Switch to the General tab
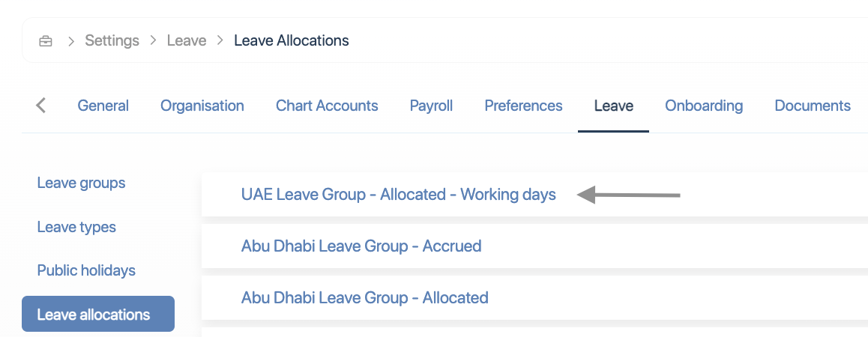 point(103,106)
